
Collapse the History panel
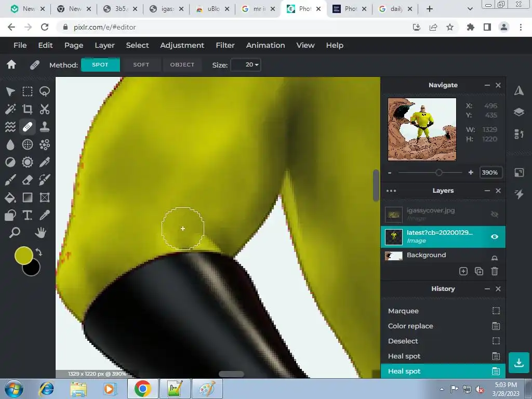(487, 289)
